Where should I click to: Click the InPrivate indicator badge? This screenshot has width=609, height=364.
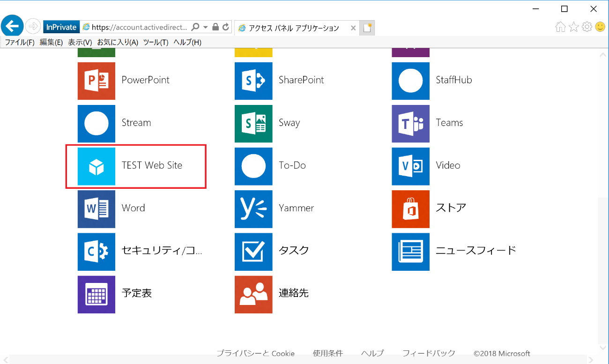(x=61, y=27)
